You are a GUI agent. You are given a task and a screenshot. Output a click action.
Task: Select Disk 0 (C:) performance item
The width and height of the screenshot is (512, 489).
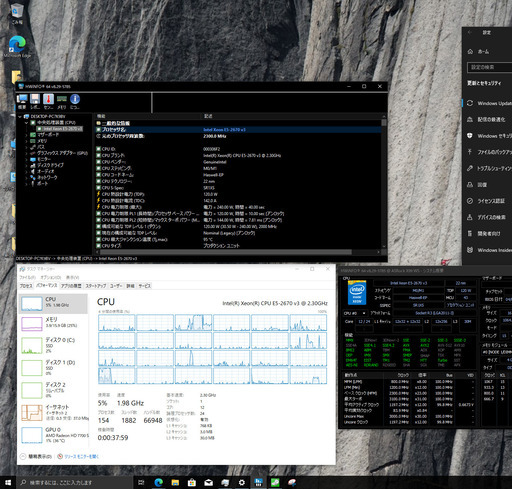[x=53, y=345]
